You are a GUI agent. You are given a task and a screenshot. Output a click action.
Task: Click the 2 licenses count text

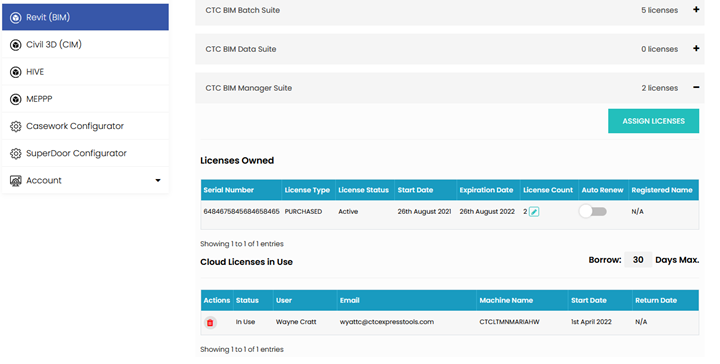coord(659,88)
